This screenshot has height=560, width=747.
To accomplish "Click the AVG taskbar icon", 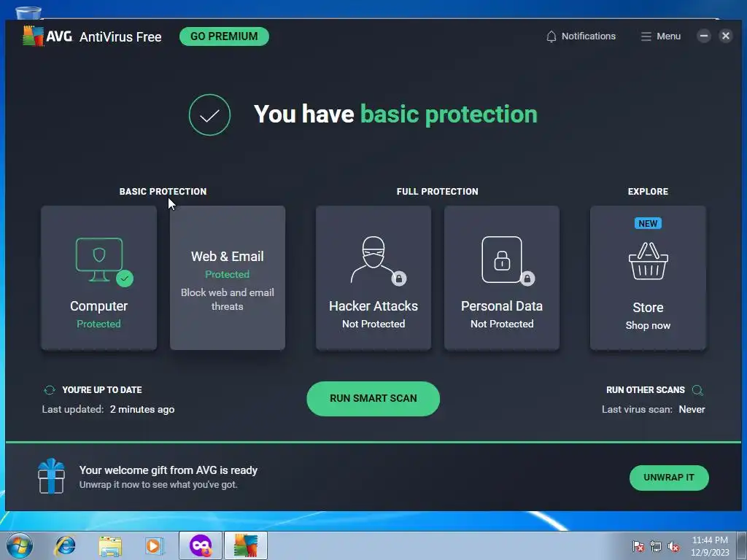I will click(246, 545).
